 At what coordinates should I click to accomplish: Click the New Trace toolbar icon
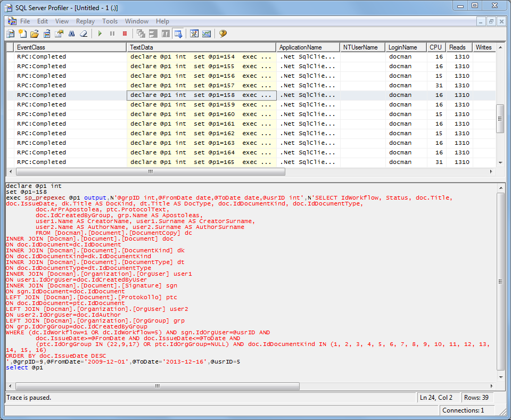[11, 34]
